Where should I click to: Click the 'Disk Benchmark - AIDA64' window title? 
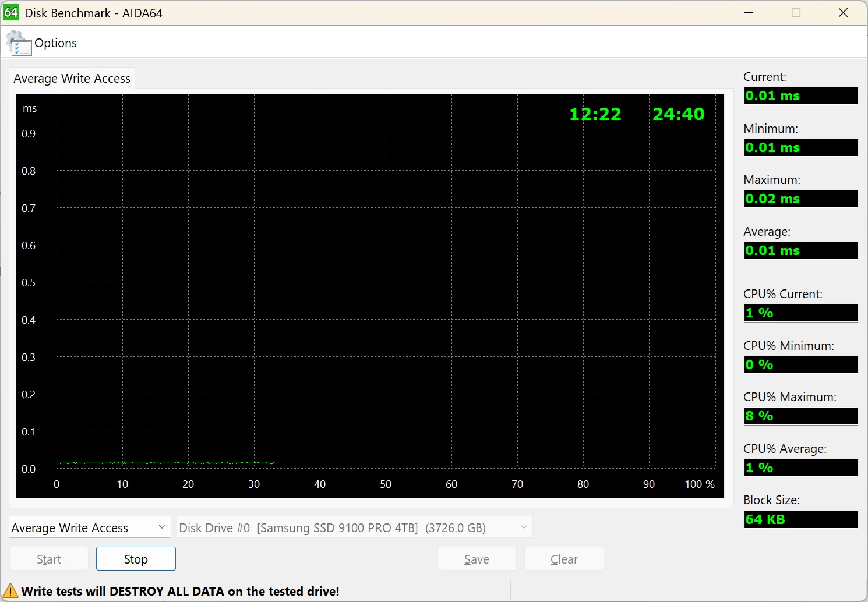click(x=94, y=13)
